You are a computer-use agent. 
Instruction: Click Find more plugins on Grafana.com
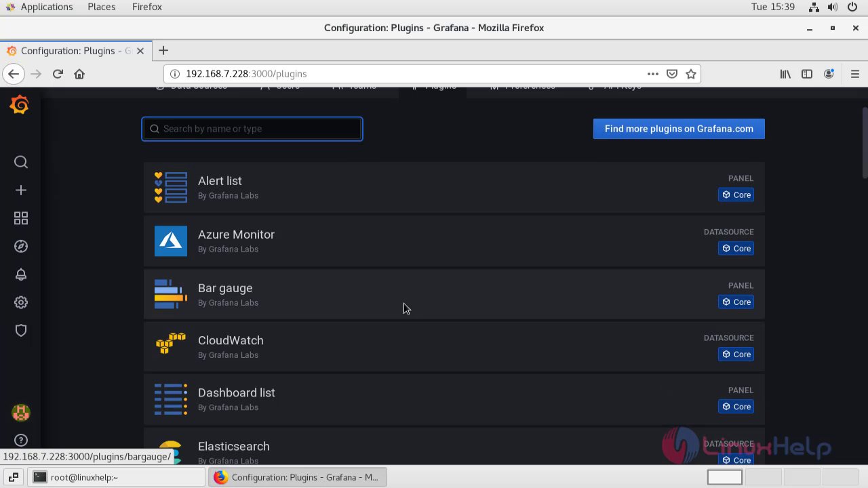pyautogui.click(x=679, y=129)
